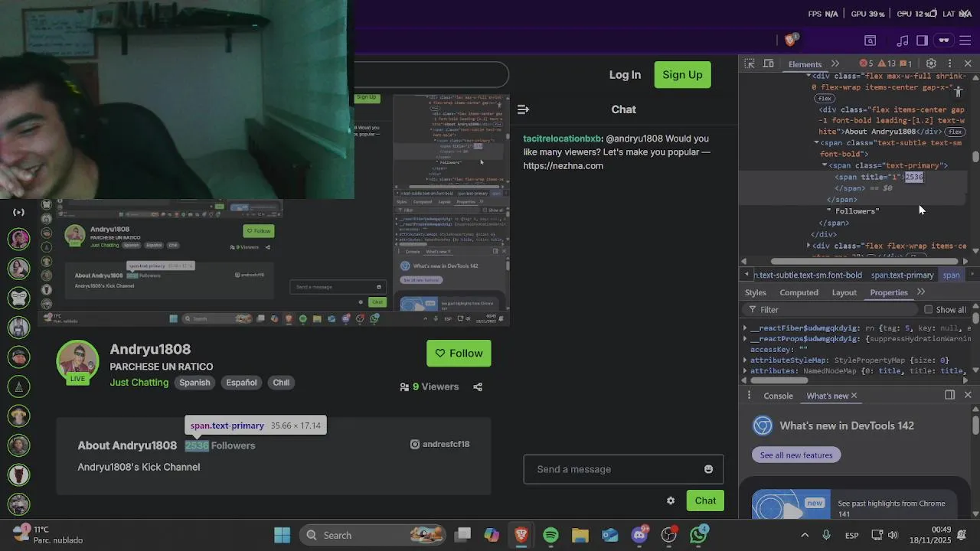Show hidden system tray icons chevron

click(x=805, y=535)
